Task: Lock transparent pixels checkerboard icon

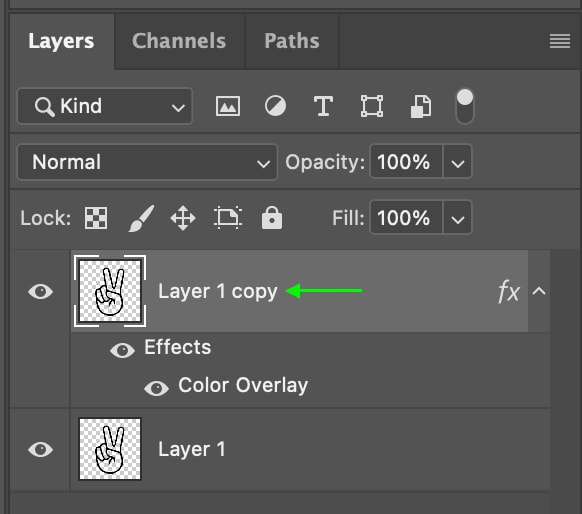Action: 96,218
